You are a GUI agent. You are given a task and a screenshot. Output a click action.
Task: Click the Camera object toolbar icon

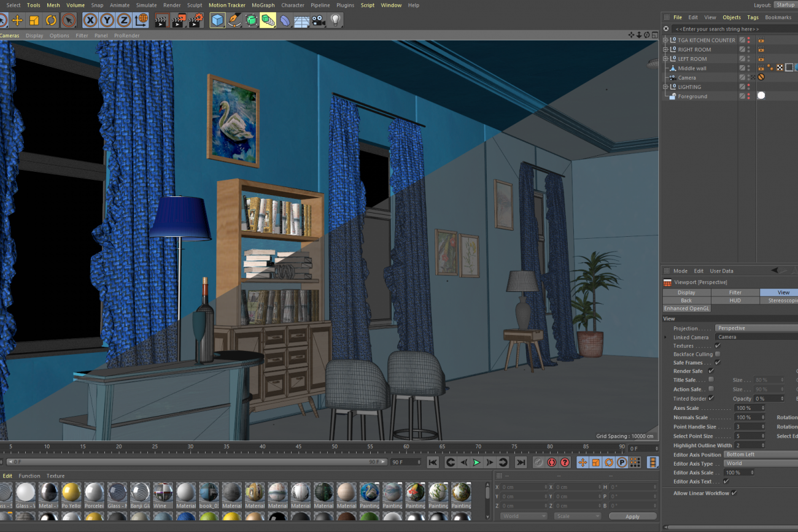(x=318, y=20)
